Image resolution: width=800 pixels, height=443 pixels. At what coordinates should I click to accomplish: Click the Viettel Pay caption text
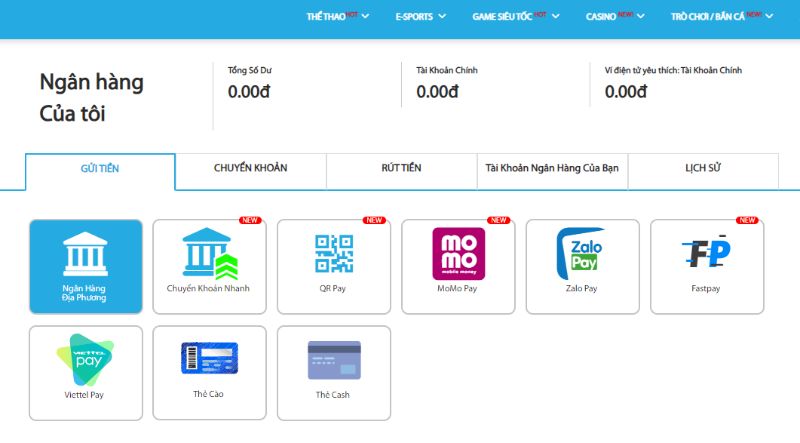tap(84, 395)
